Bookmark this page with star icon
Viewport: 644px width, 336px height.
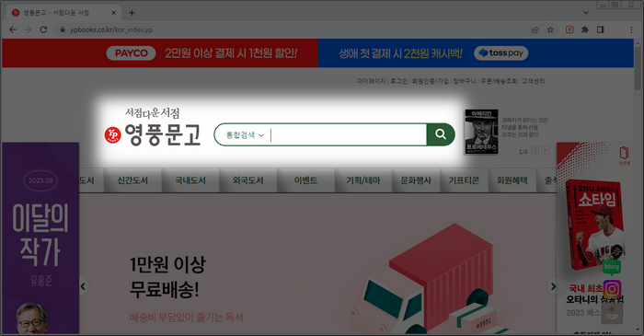(550, 29)
